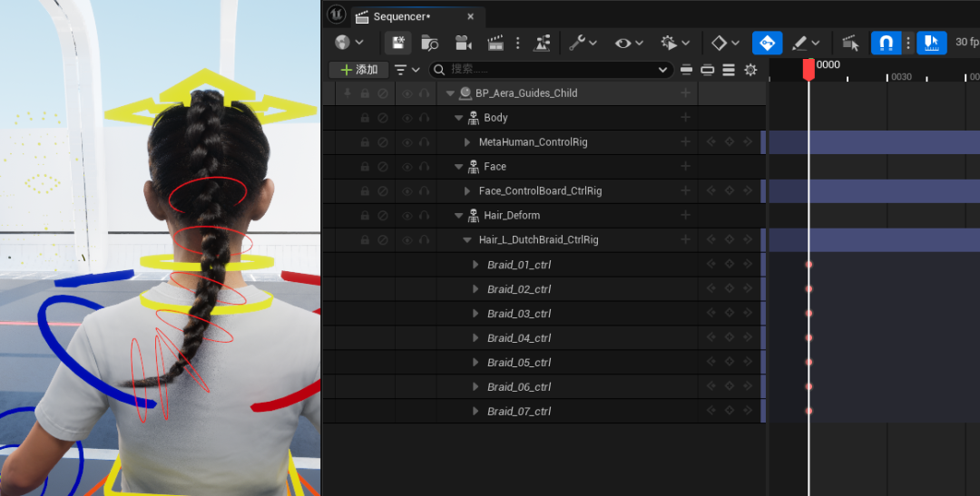Collapse the Body track
The image size is (980, 496).
[459, 118]
